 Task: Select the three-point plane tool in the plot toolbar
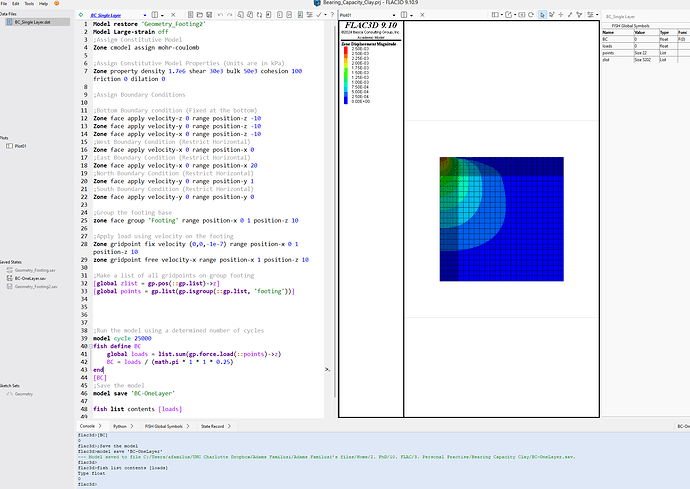(580, 15)
